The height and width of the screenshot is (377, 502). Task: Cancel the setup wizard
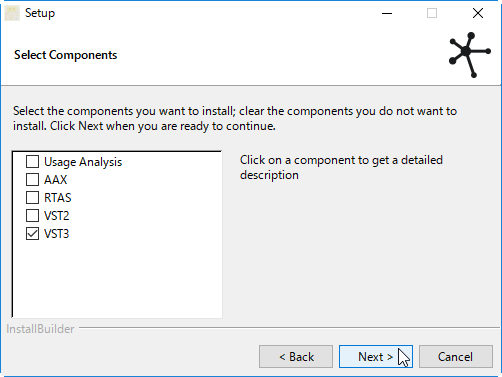[x=456, y=357]
